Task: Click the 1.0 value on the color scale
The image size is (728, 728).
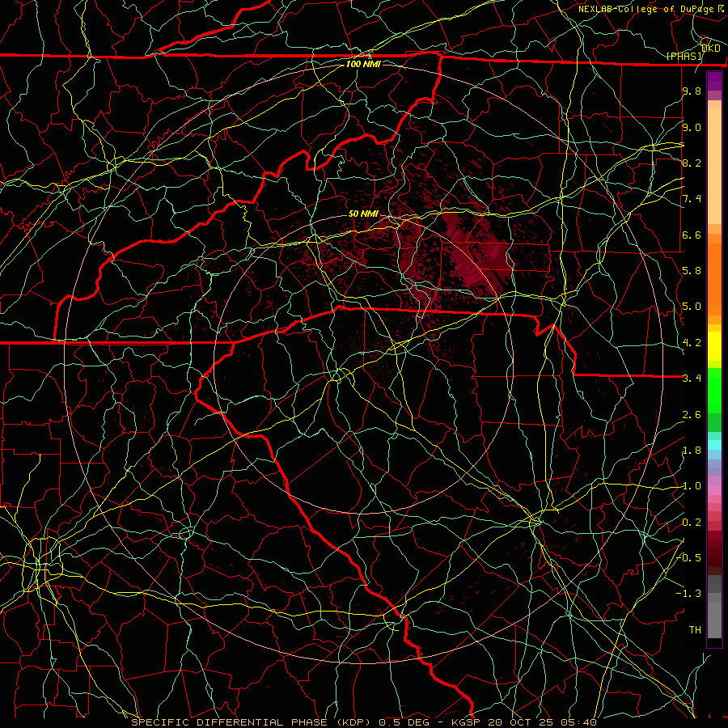Action: 692,486
